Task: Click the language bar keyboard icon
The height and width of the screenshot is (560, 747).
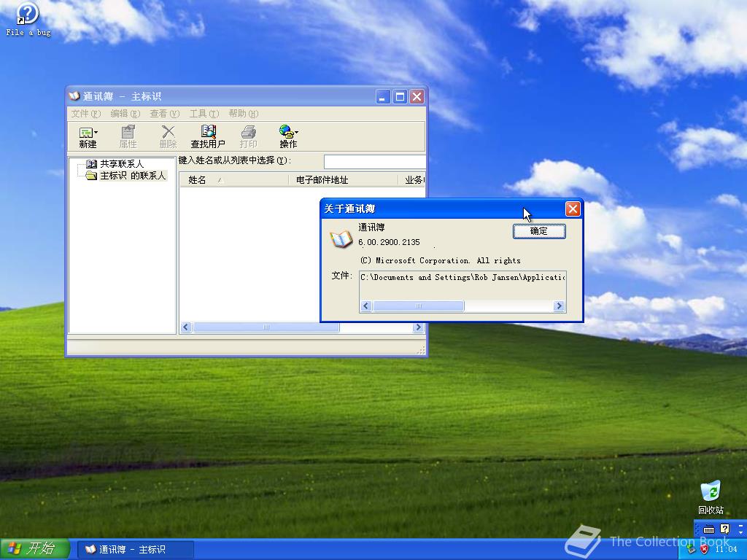Action: pos(709,529)
